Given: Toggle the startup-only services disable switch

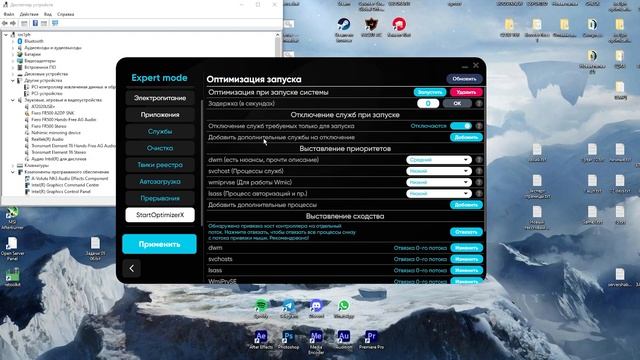Looking at the screenshot, I should point(461,126).
